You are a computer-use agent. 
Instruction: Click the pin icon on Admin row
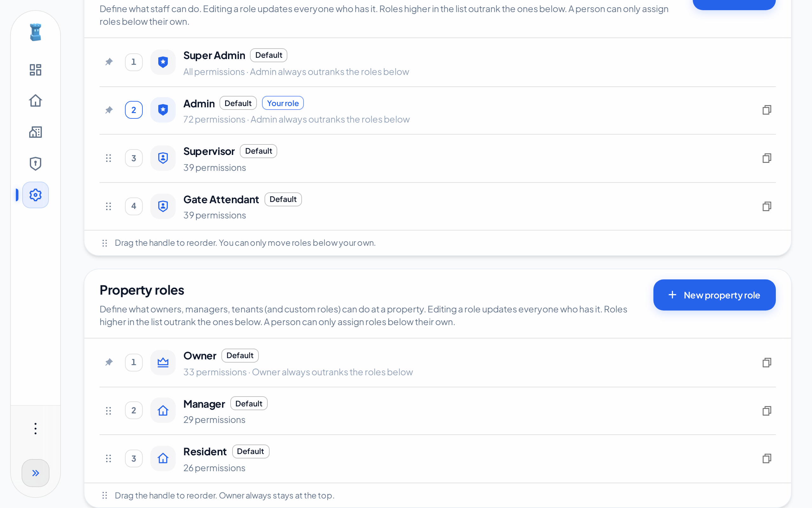(x=109, y=110)
